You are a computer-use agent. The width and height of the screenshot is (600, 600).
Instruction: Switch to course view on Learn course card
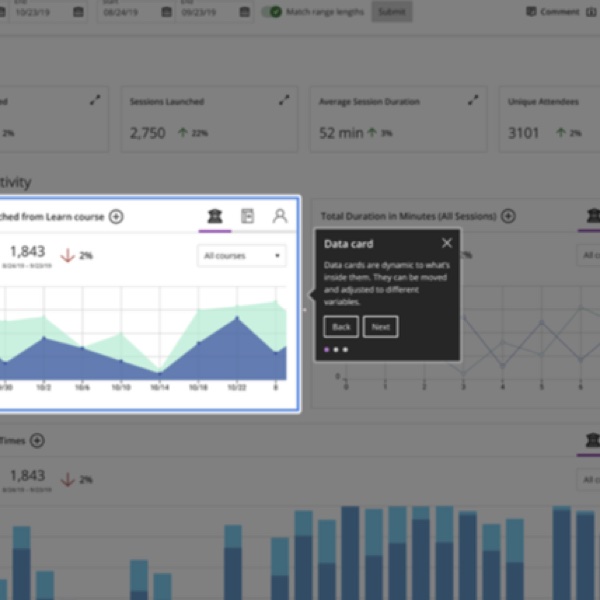[x=247, y=216]
